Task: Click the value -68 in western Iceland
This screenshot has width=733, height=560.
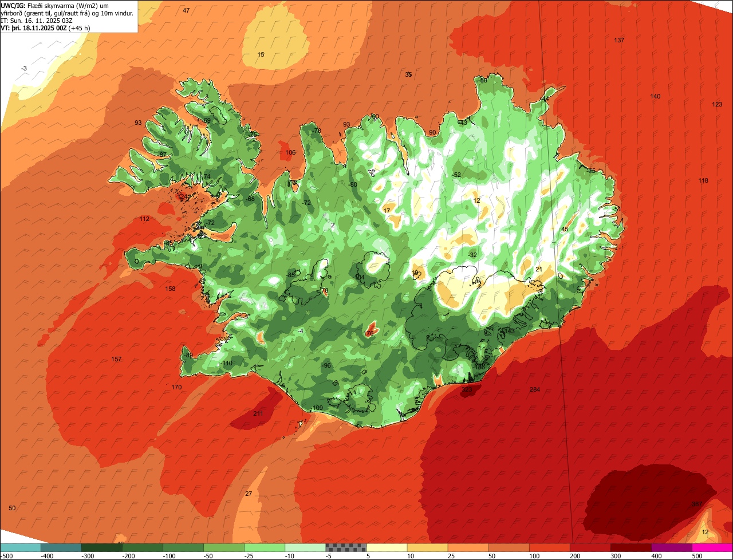Action: tap(250, 199)
